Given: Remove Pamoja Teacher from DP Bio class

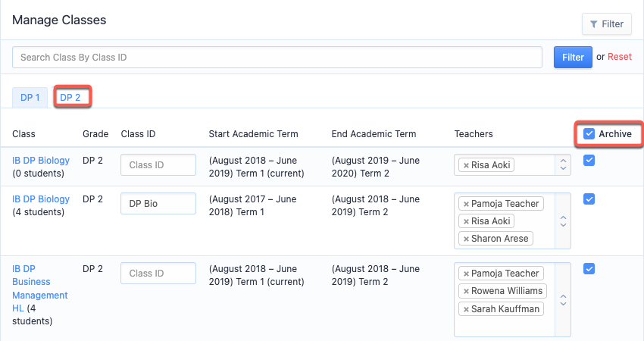Looking at the screenshot, I should pyautogui.click(x=466, y=204).
